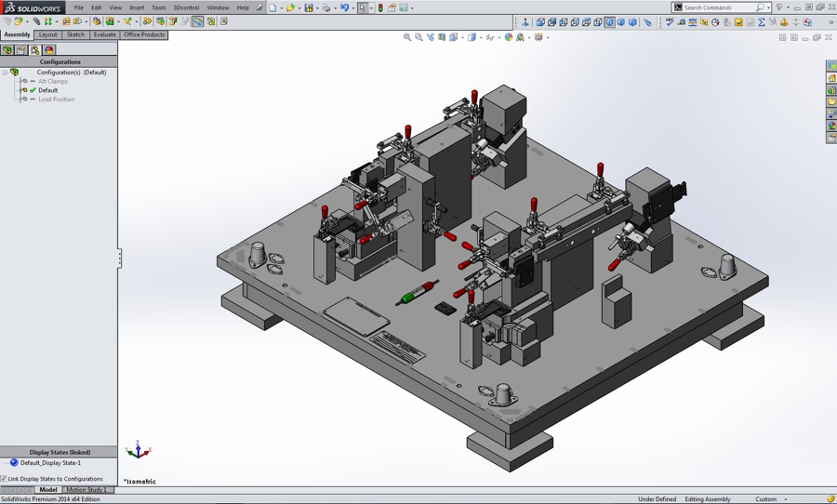Image resolution: width=837 pixels, height=504 pixels.
Task: Click the Open file folder icon
Action: pos(290,7)
